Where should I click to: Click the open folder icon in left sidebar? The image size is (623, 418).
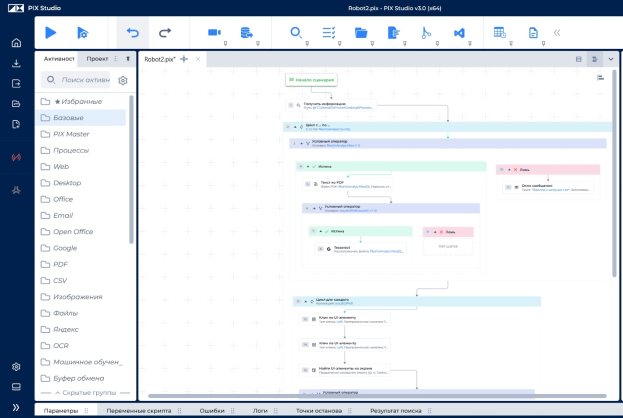click(x=16, y=104)
